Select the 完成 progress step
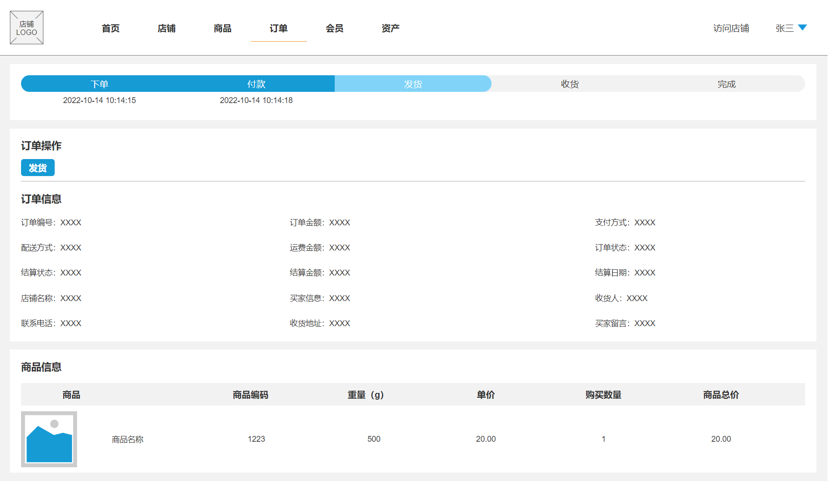828x504 pixels. point(727,84)
